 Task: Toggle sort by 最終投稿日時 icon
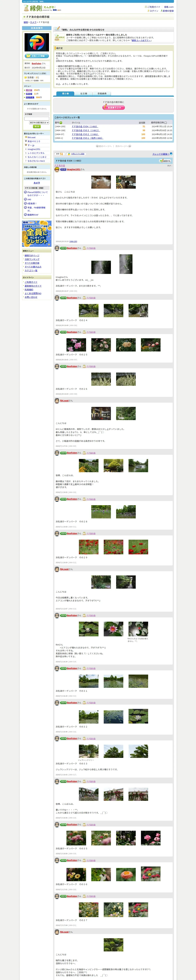click(166, 122)
